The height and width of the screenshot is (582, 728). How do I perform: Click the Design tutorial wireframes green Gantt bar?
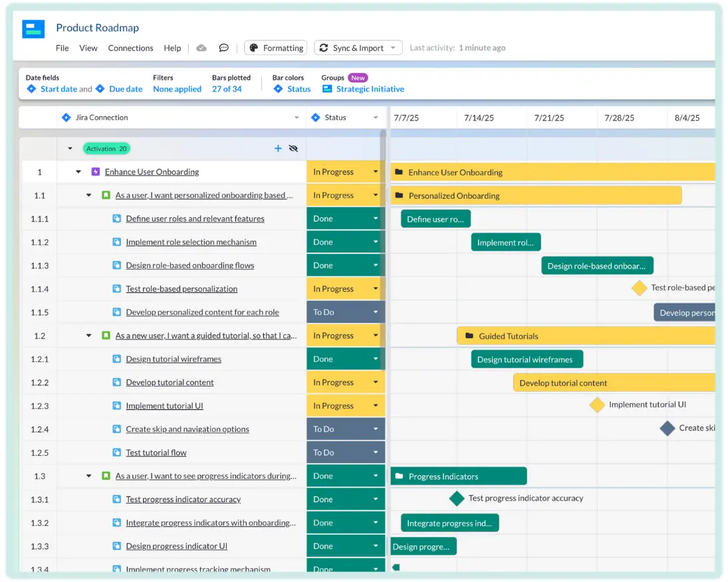[x=527, y=359]
